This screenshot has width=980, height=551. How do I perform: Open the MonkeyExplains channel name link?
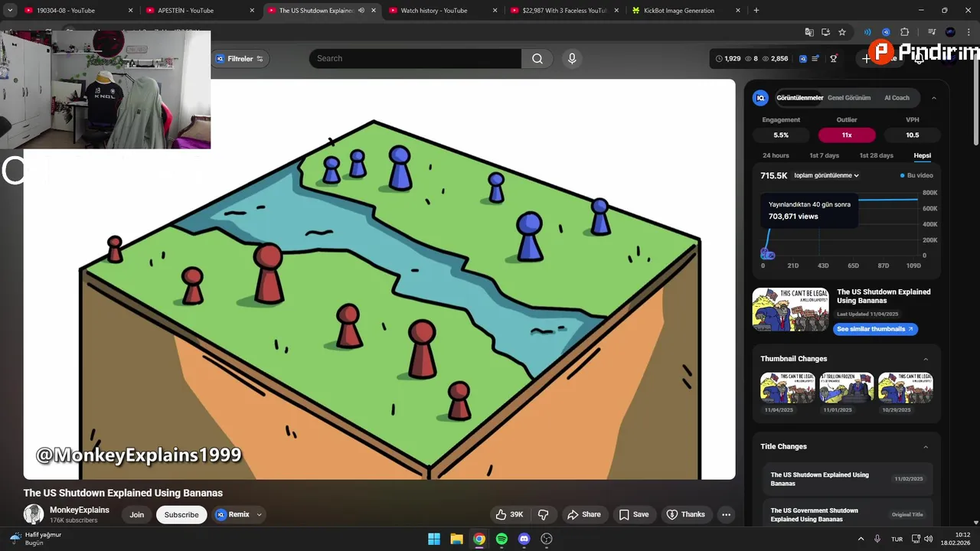(x=80, y=510)
